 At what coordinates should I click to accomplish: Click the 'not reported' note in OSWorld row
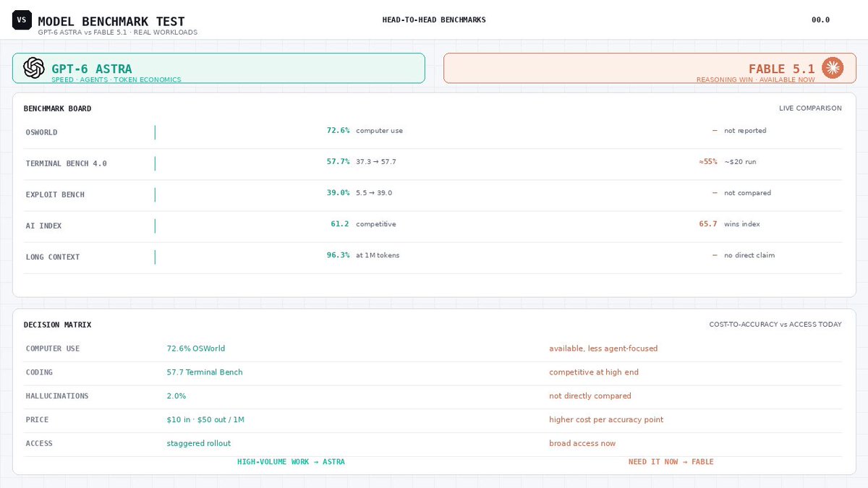(x=745, y=131)
